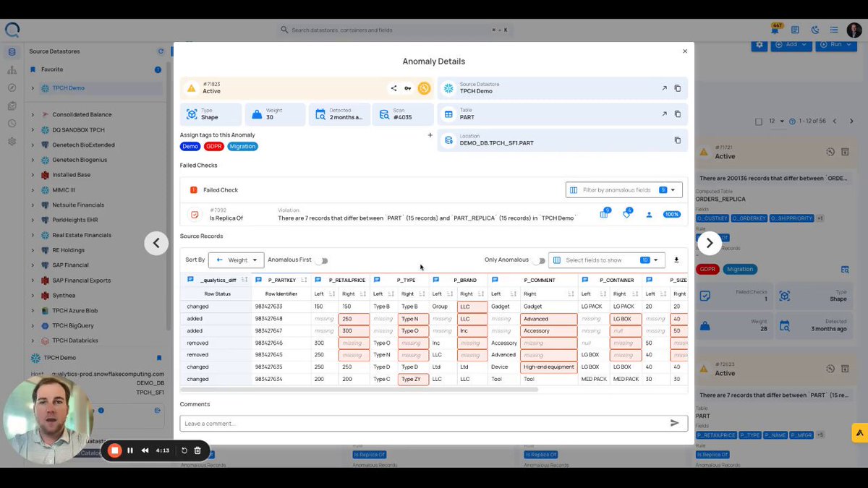Image resolution: width=868 pixels, height=488 pixels.
Task: Go to the next anomaly with right arrow
Action: (x=710, y=244)
